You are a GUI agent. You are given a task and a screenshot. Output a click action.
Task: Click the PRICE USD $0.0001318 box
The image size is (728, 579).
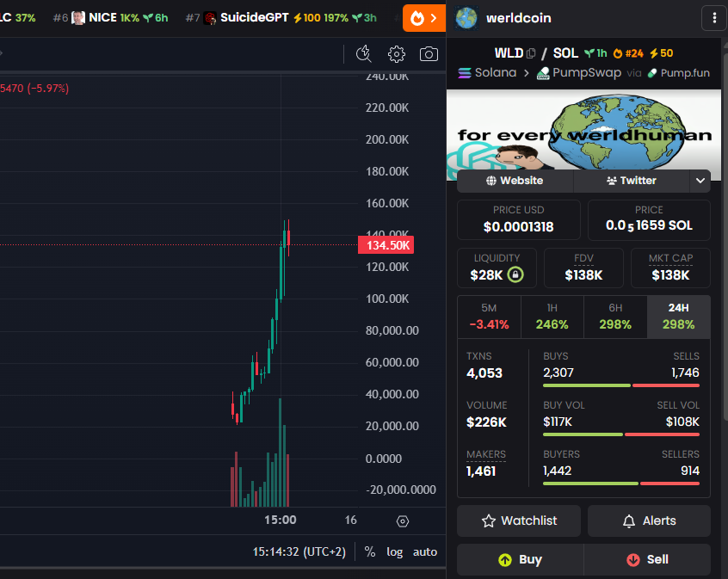[519, 219]
